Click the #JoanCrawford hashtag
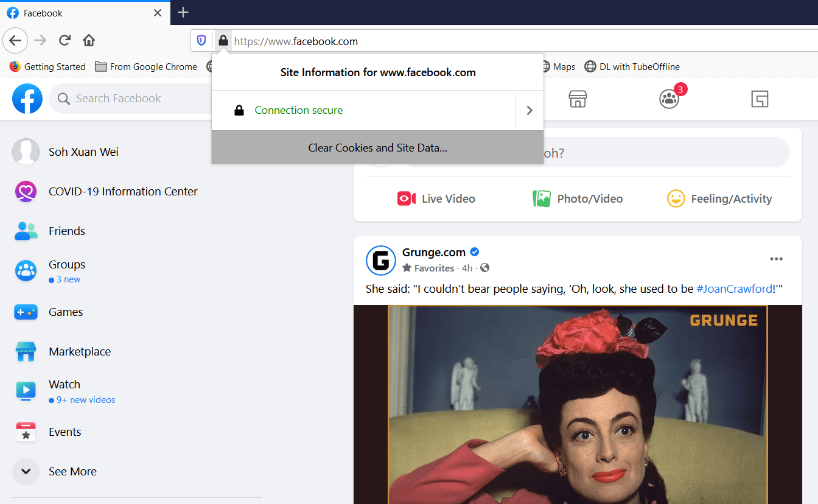Viewport: 818px width, 504px height. [734, 289]
